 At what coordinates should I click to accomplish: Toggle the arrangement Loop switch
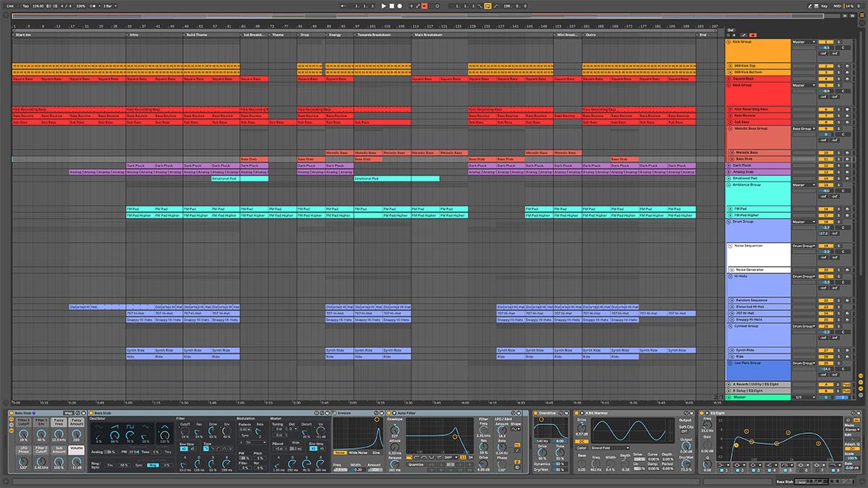click(488, 6)
